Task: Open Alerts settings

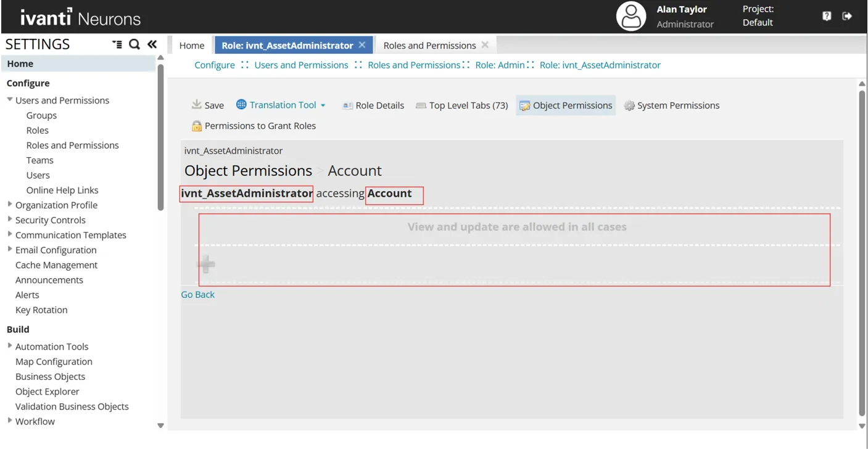Action: pos(27,295)
